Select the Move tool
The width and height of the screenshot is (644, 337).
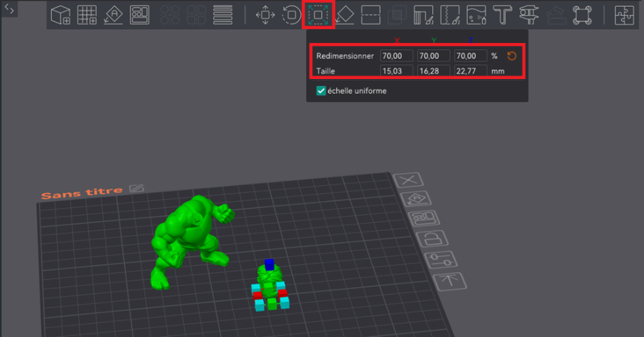coord(265,15)
